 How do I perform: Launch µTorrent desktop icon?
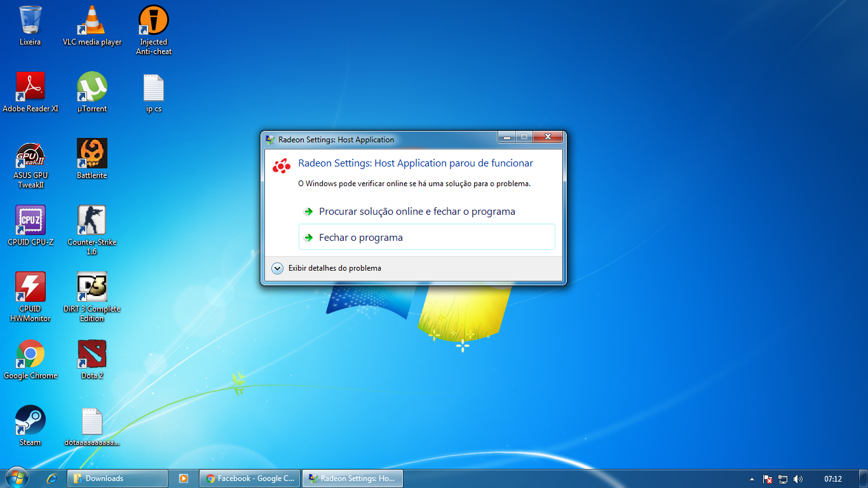(92, 92)
